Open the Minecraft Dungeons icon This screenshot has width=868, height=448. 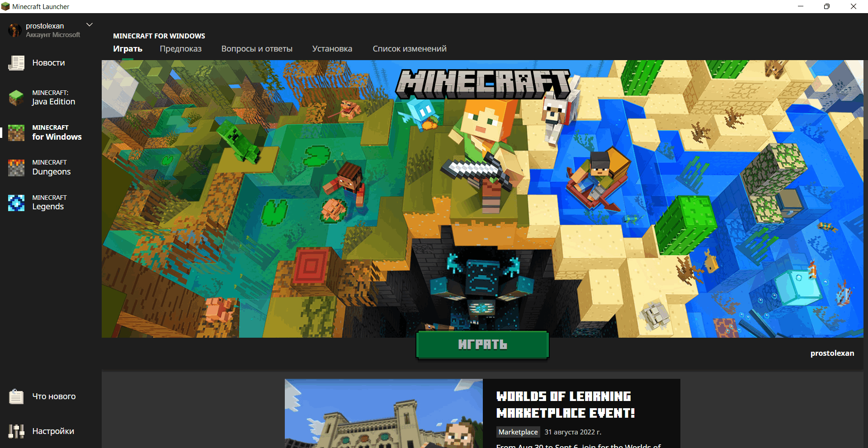[x=16, y=168]
